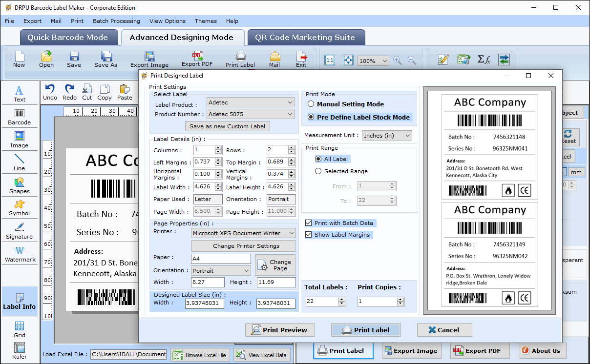Open the Printer selection dropdown

(243, 233)
